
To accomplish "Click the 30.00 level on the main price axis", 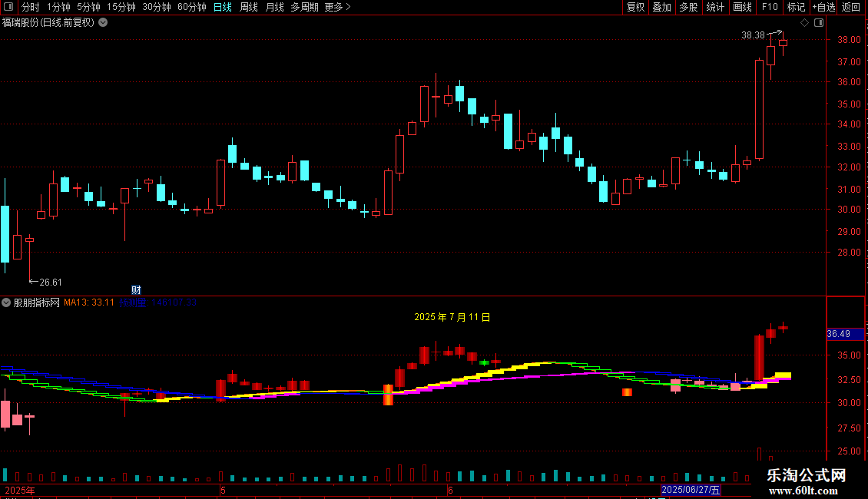I will tap(849, 209).
